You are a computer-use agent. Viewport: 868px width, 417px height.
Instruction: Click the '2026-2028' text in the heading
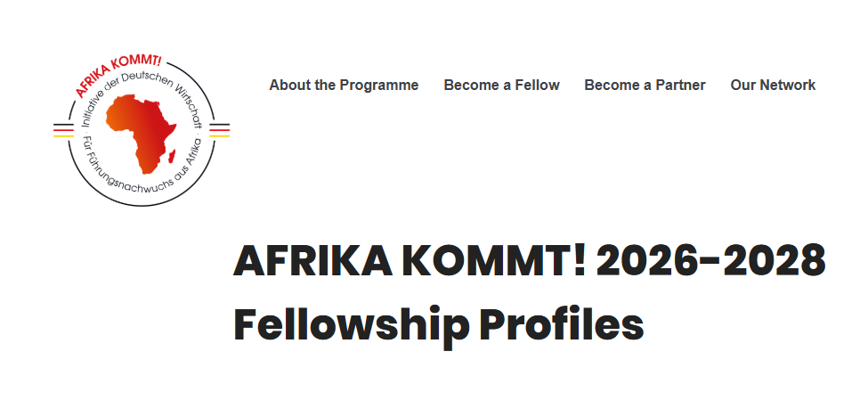[x=710, y=261]
